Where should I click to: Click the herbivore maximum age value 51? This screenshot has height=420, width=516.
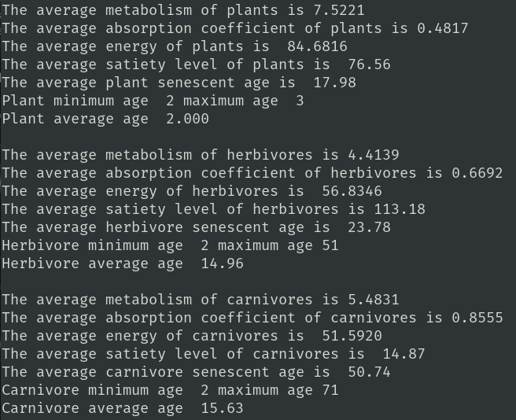point(330,245)
